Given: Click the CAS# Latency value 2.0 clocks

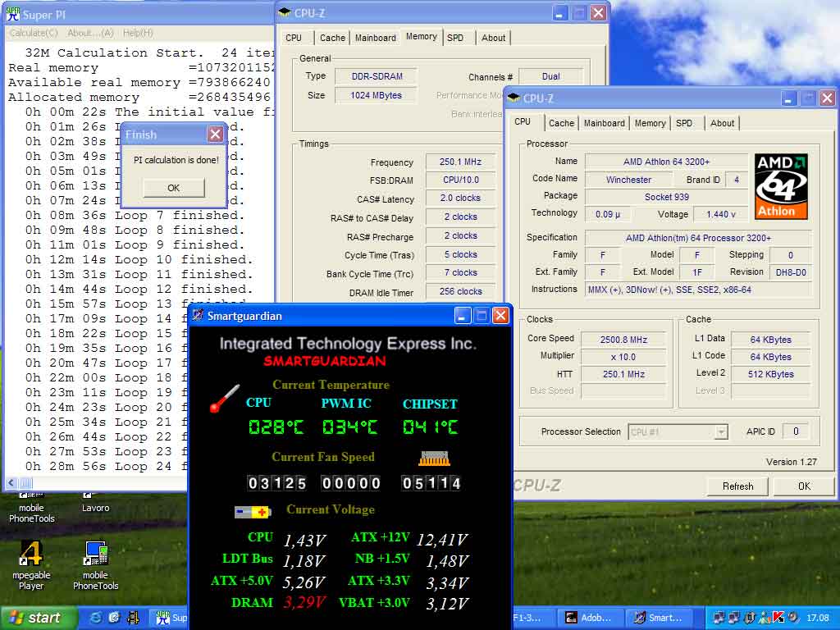Looking at the screenshot, I should click(x=460, y=199).
